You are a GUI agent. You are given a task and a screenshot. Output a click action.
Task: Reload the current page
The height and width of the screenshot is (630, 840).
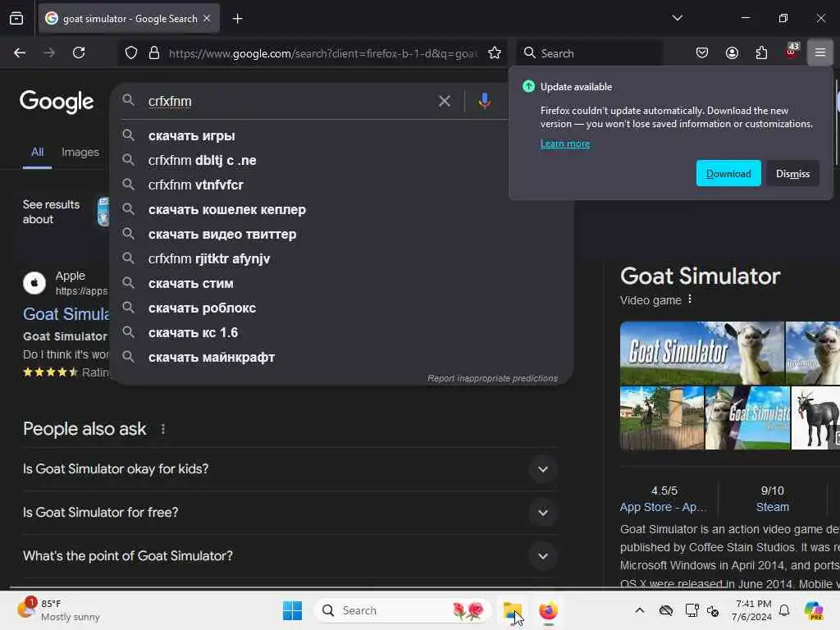pos(79,52)
